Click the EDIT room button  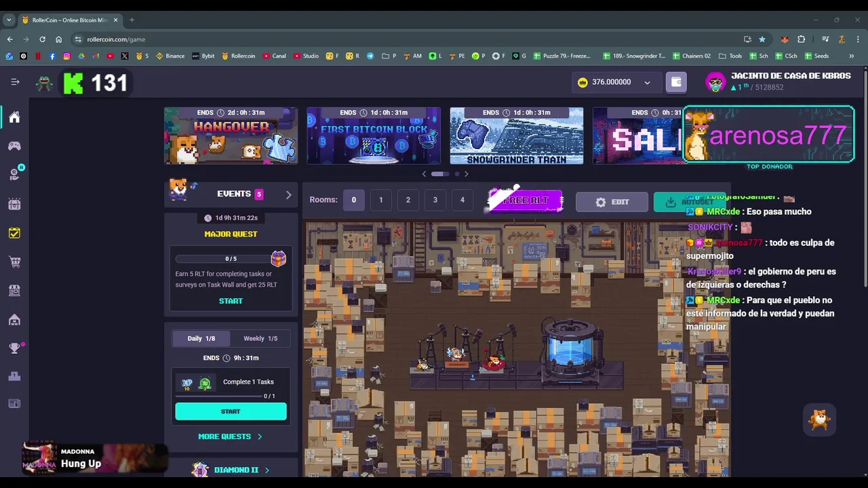(612, 202)
